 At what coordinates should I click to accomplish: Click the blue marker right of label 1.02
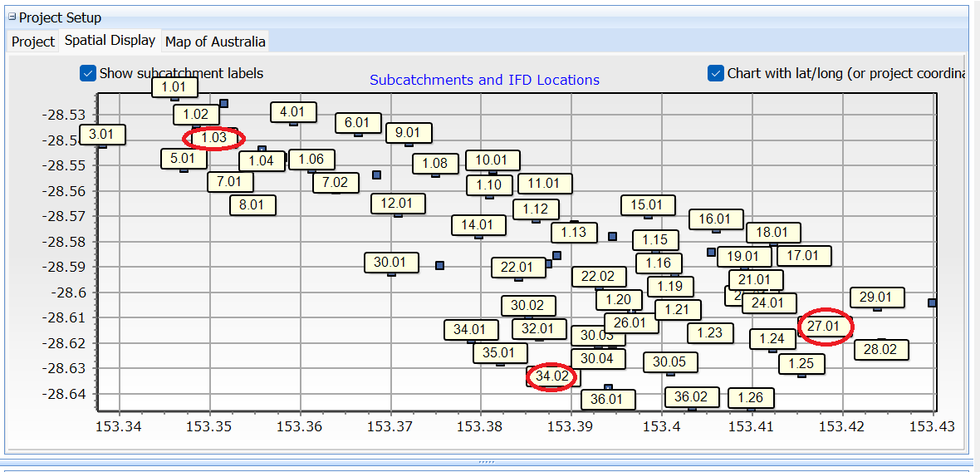coord(223,104)
